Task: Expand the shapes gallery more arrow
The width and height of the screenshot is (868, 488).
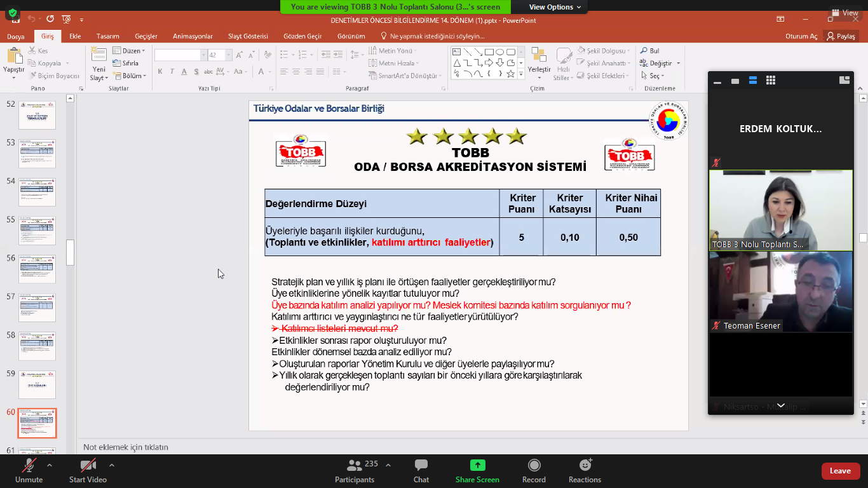Action: pyautogui.click(x=521, y=74)
